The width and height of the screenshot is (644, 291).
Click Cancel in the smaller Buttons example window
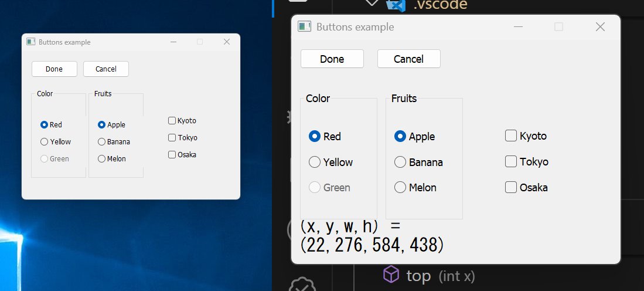[x=106, y=69]
